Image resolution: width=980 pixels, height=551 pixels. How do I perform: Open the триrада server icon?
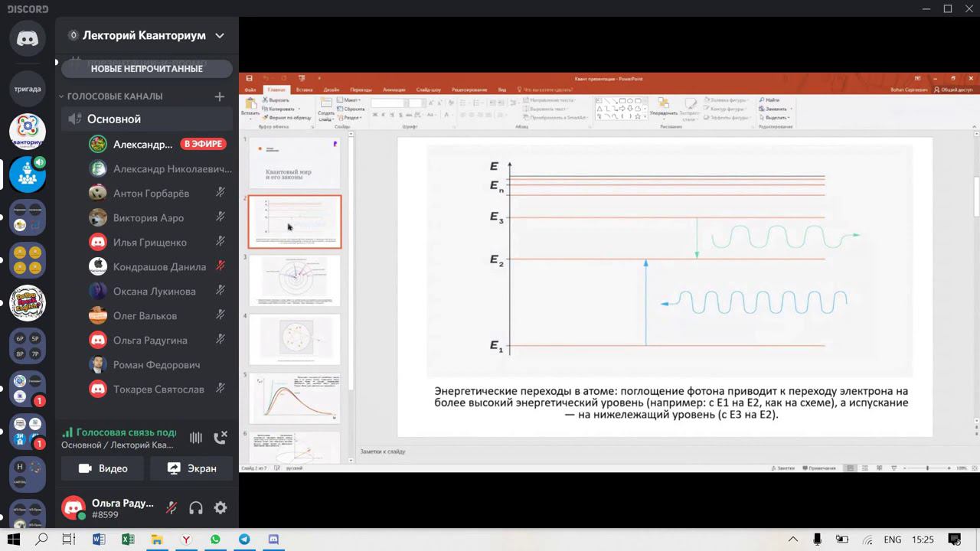(x=28, y=89)
